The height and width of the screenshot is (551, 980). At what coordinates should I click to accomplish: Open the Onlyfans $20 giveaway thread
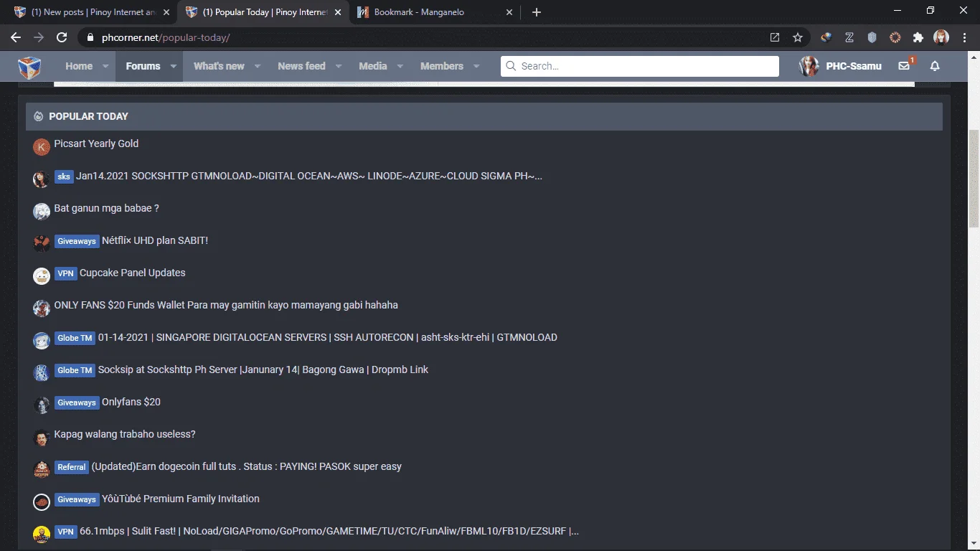pos(131,402)
